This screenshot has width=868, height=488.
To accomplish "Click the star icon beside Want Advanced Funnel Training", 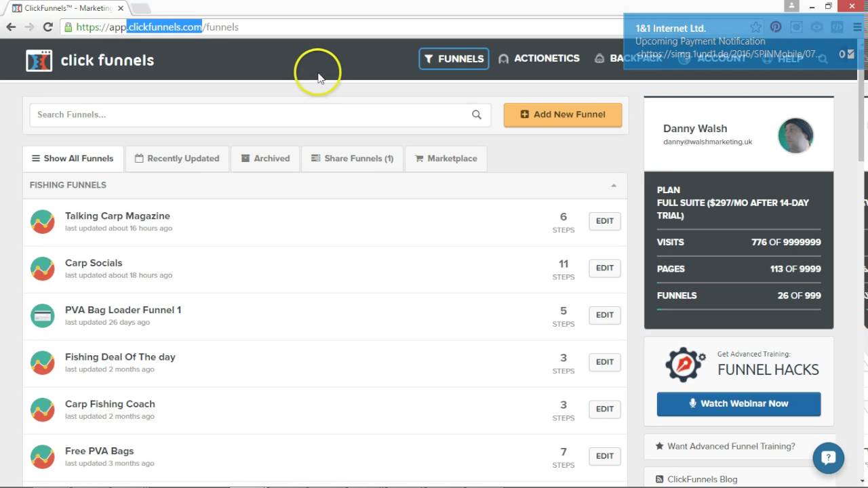I will click(x=659, y=446).
